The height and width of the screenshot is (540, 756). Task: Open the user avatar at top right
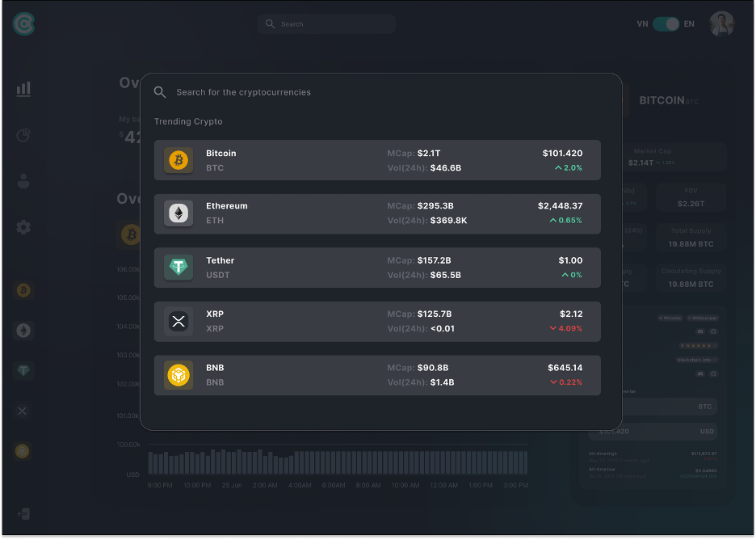click(722, 23)
